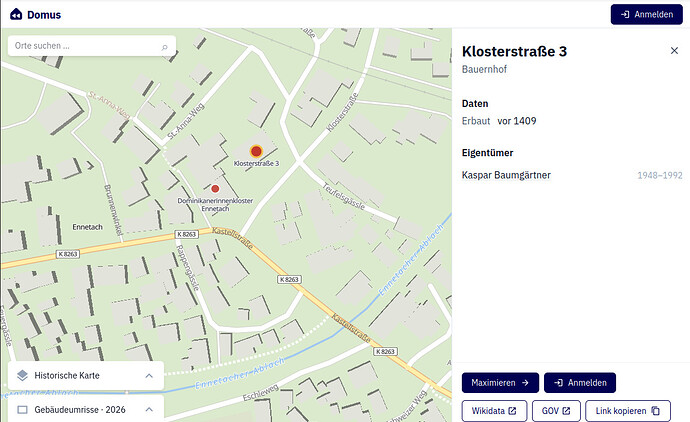Click the Daten section heading
Viewport: 690px width, 422px height.
[475, 104]
